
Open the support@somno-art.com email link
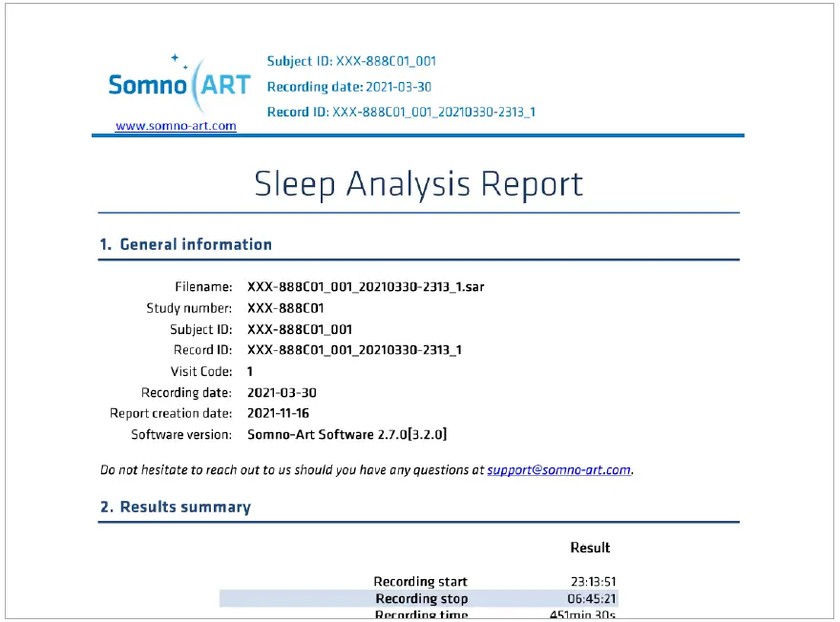pyautogui.click(x=558, y=469)
